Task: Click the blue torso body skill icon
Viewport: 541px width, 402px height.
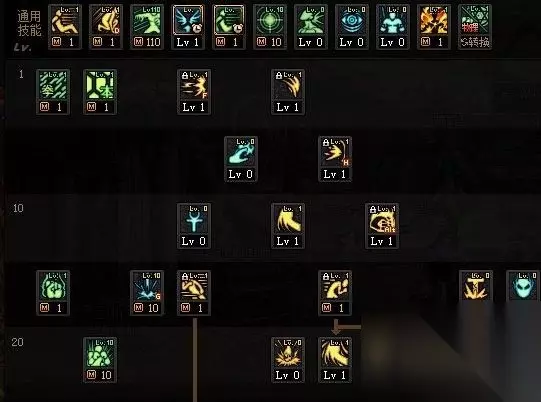Action: click(x=393, y=27)
